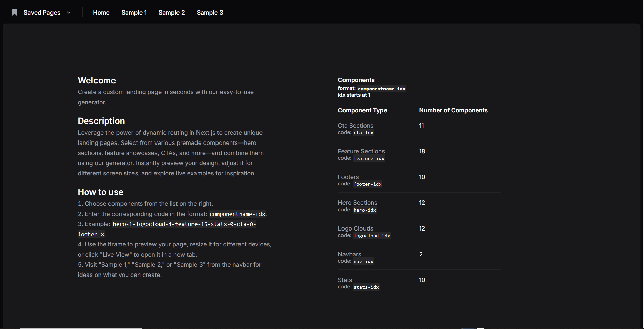The width and height of the screenshot is (644, 329).
Task: Click the Components heading
Action: coord(356,80)
